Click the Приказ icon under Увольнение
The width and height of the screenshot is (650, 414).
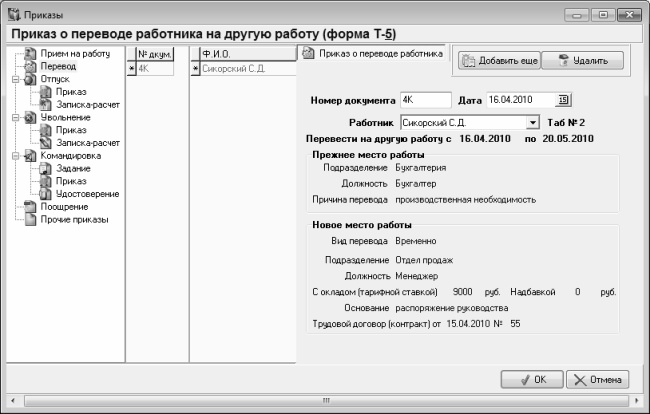(x=46, y=131)
